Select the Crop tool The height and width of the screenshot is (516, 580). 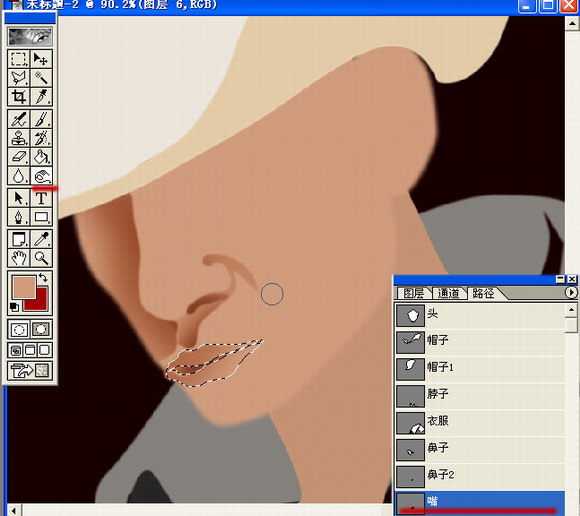point(18,97)
